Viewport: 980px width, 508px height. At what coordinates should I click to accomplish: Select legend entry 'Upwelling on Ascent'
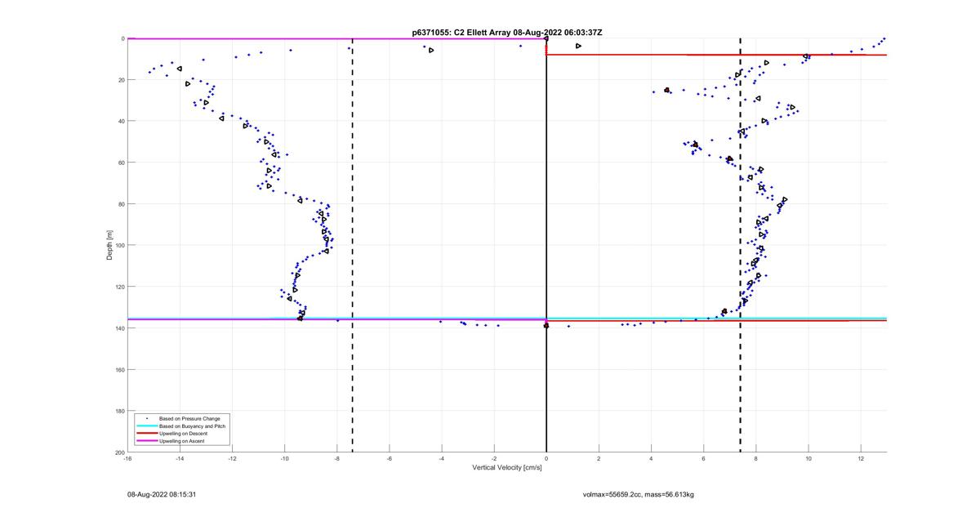click(x=182, y=441)
